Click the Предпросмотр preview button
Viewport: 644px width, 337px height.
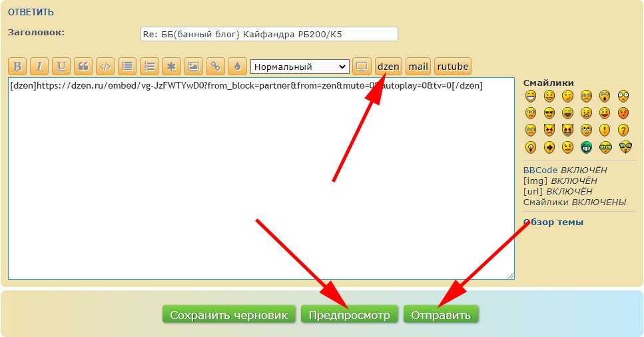coord(349,315)
